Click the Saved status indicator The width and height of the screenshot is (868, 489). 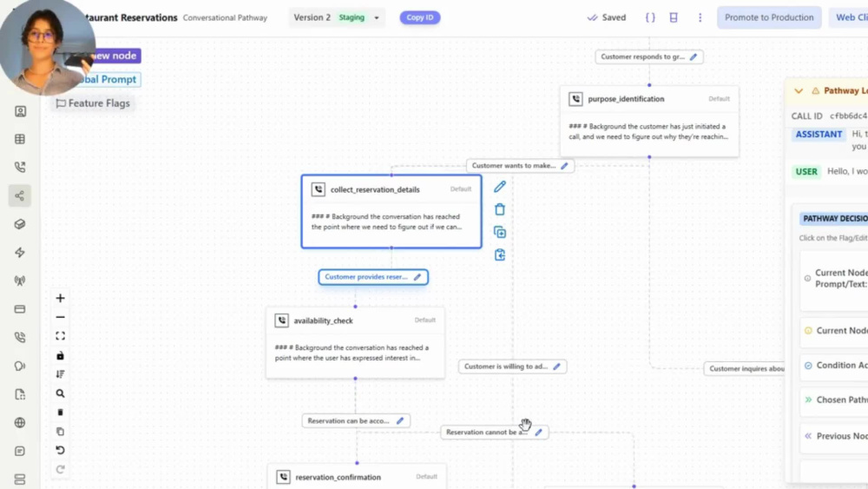pos(607,17)
